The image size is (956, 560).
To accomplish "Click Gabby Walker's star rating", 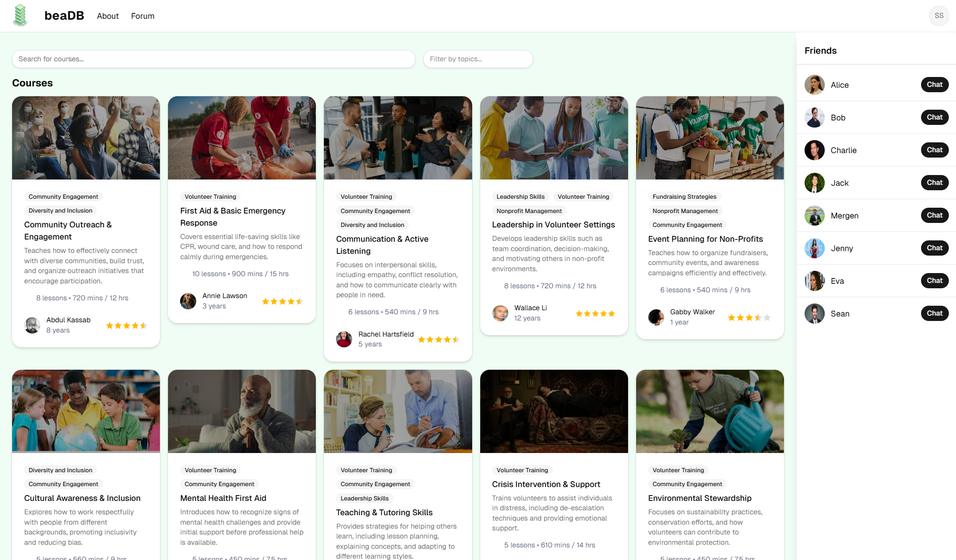I will point(749,317).
